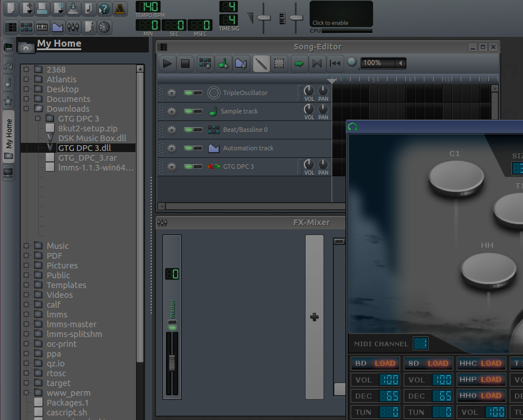Add an automation track button
The height and width of the screenshot is (420, 523).
coord(241,63)
